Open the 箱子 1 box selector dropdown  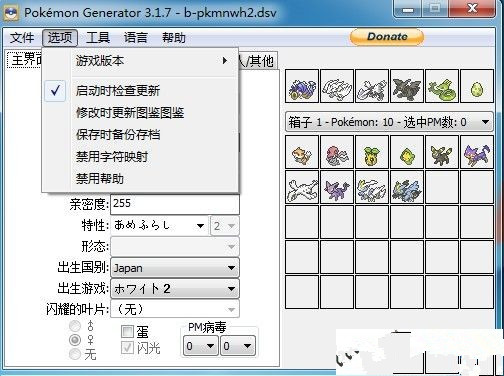389,122
